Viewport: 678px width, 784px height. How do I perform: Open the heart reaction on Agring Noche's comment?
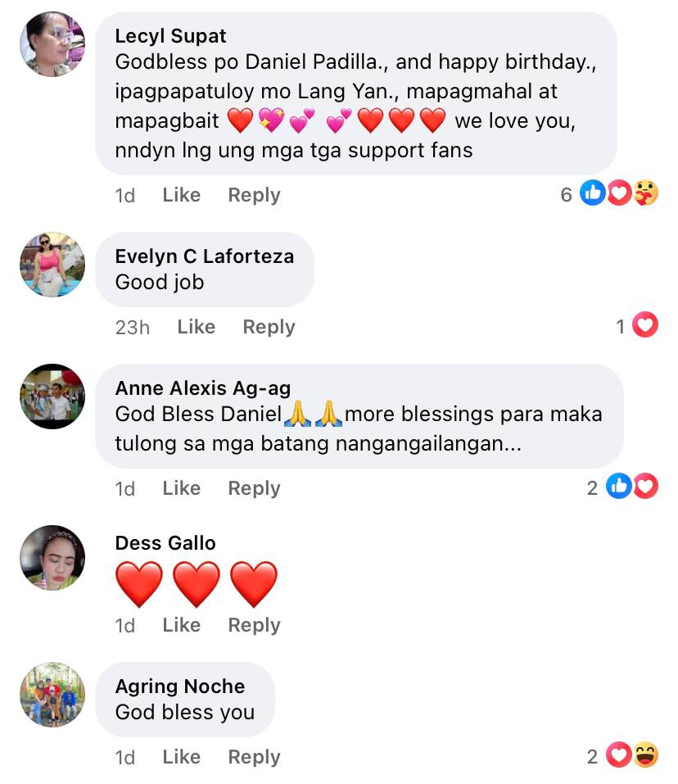pyautogui.click(x=619, y=755)
